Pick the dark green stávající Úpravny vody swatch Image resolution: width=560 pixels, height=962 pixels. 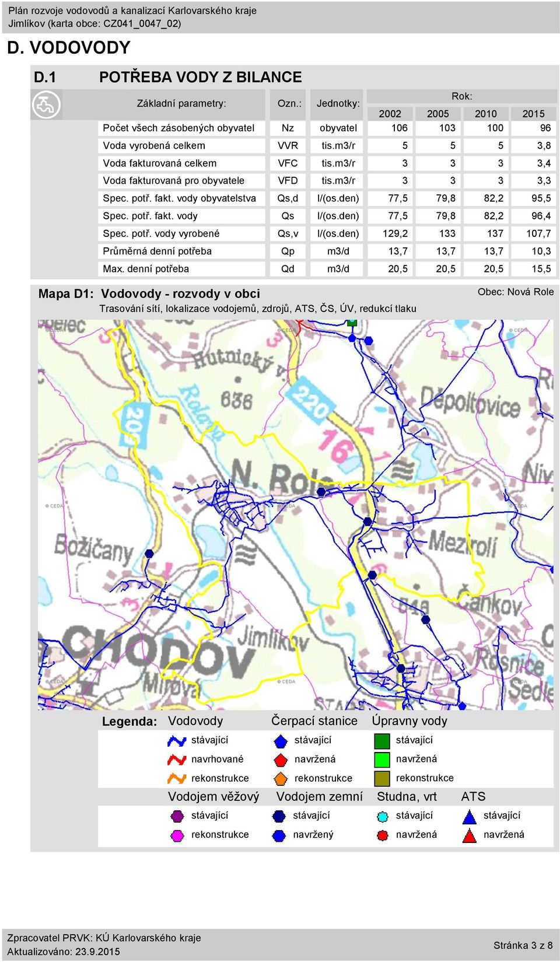[x=382, y=741]
